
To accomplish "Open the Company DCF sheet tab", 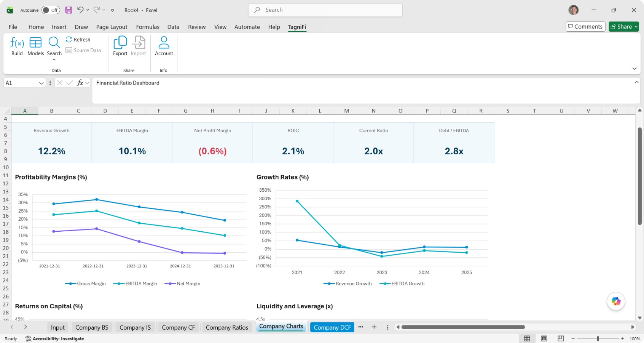I will coord(332,327).
